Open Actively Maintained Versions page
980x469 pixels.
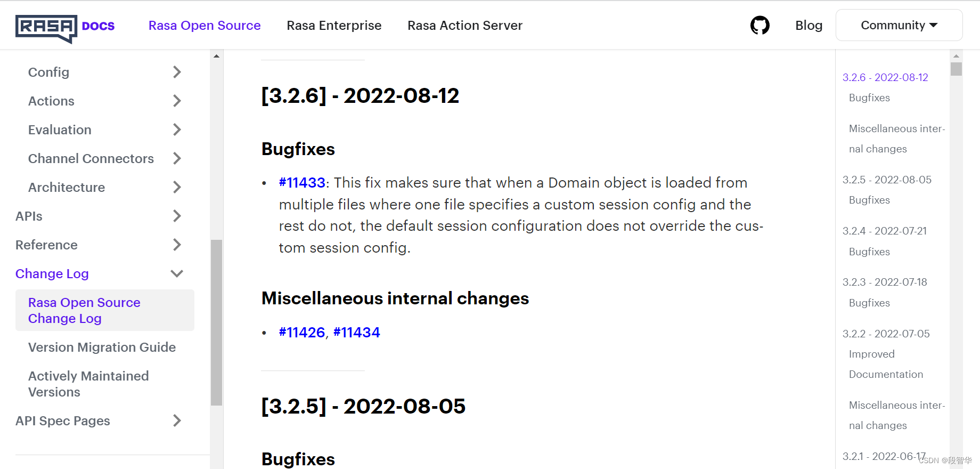[88, 384]
